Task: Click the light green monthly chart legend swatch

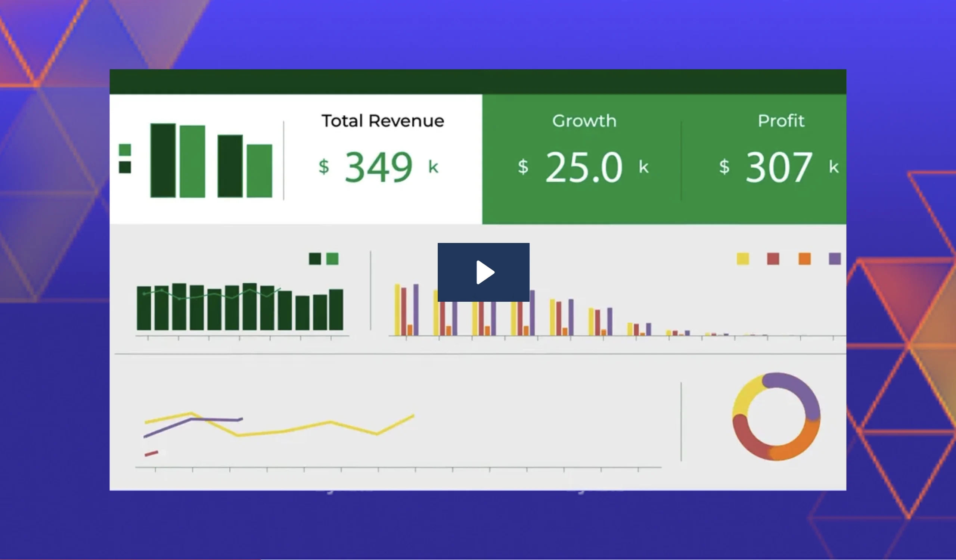Action: [332, 259]
